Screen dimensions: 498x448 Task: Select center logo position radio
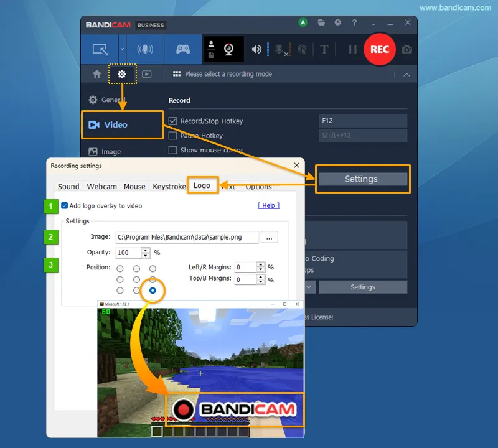point(136,280)
